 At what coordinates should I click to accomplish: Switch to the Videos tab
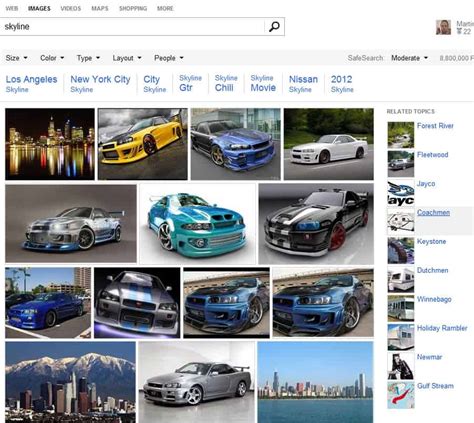tap(71, 8)
